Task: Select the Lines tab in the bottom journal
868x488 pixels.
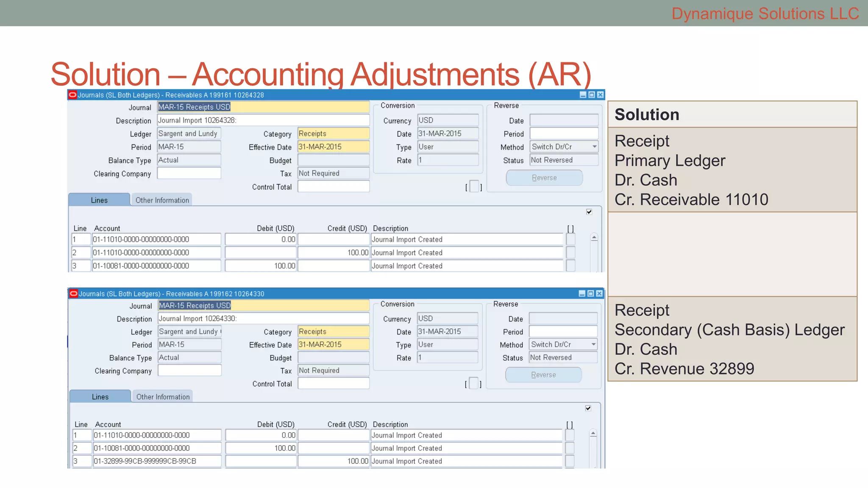Action: [100, 397]
